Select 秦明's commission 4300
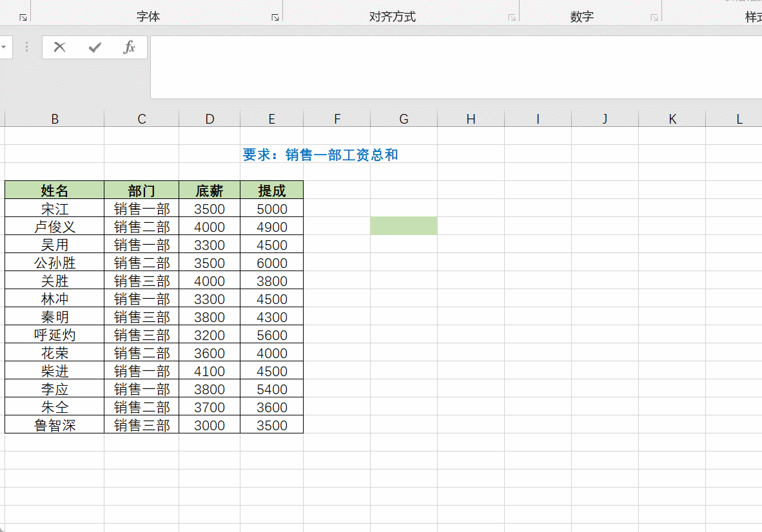 (271, 316)
